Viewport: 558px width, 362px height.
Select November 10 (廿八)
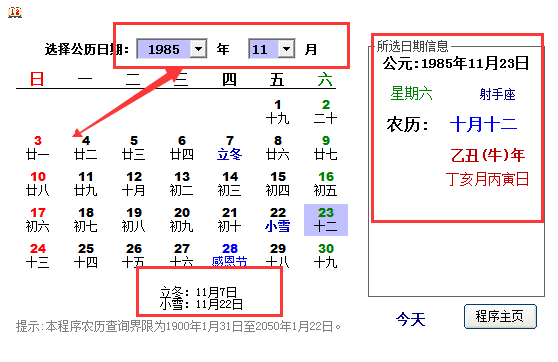(x=37, y=184)
